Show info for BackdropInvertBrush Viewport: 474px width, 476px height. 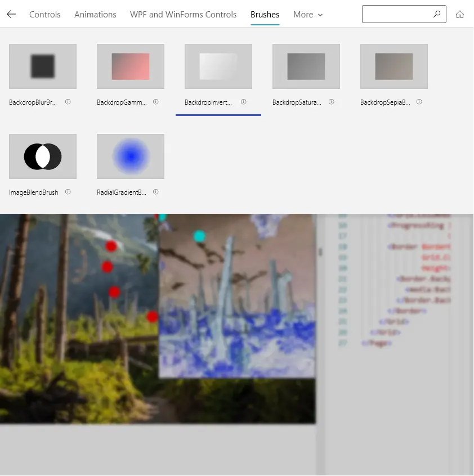point(244,102)
